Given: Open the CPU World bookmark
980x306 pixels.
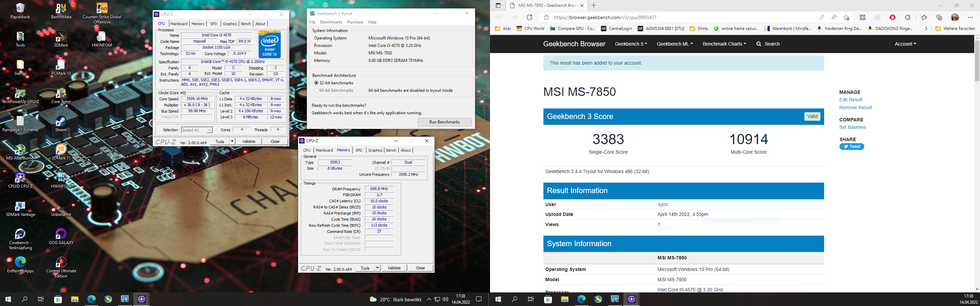Looking at the screenshot, I should (x=530, y=29).
